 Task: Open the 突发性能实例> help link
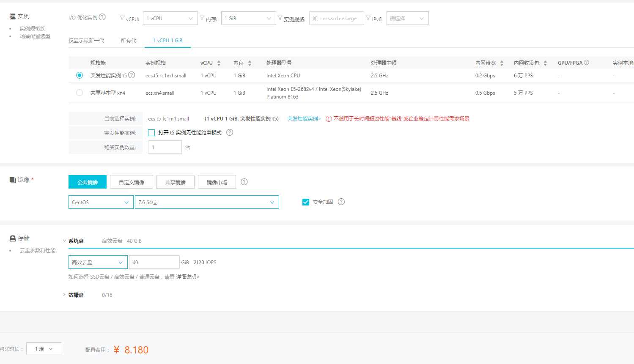pyautogui.click(x=304, y=119)
